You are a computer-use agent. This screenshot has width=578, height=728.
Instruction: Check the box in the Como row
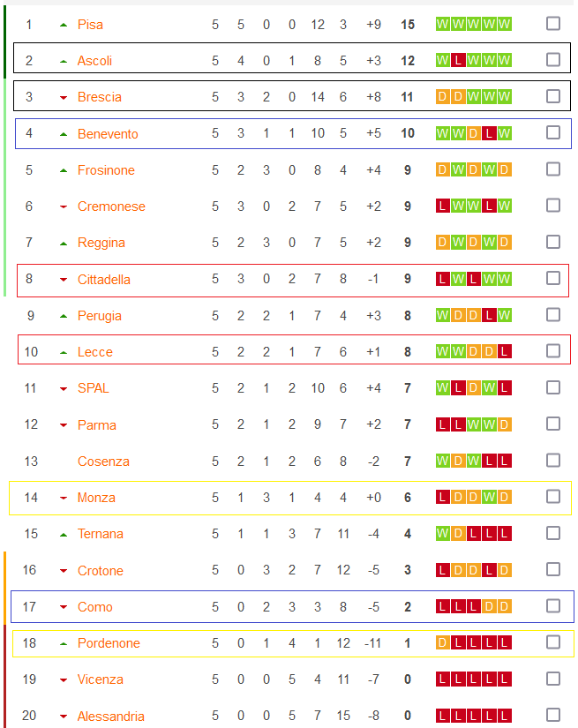pyautogui.click(x=553, y=605)
